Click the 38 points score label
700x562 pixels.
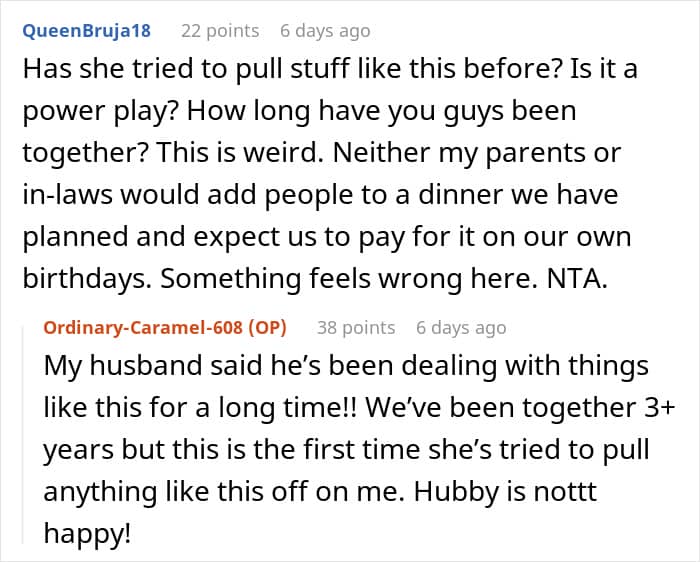click(x=356, y=328)
